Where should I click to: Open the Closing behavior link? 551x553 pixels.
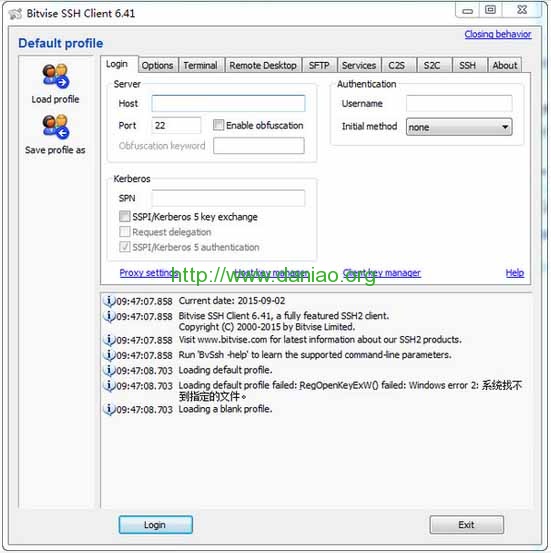point(498,34)
